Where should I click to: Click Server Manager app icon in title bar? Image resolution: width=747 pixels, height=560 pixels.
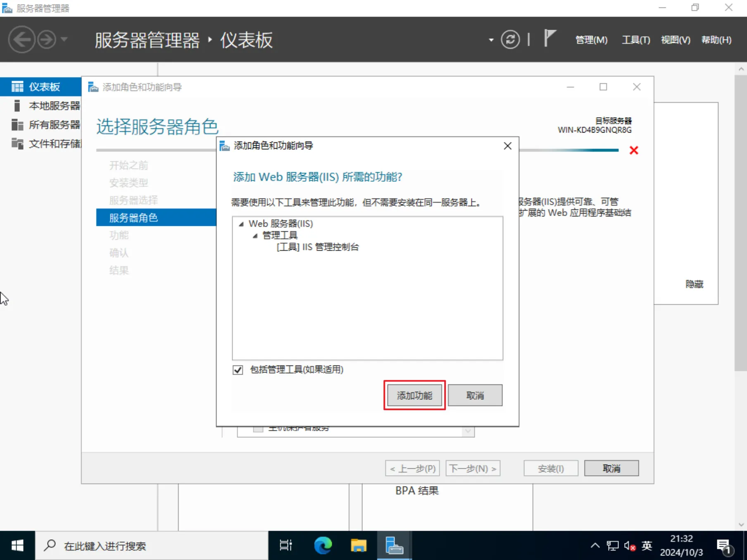click(7, 8)
